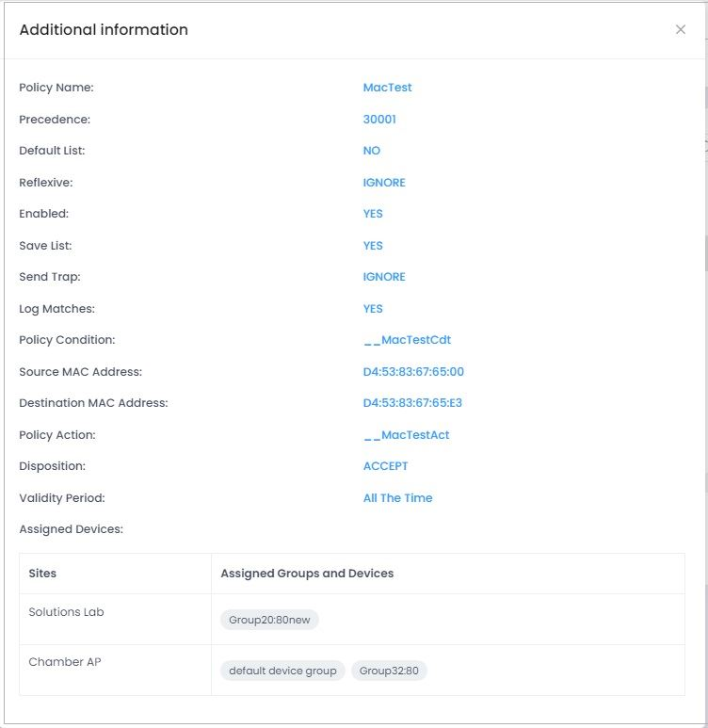Click the ACCEPT disposition value
This screenshot has width=708, height=728.
(385, 466)
